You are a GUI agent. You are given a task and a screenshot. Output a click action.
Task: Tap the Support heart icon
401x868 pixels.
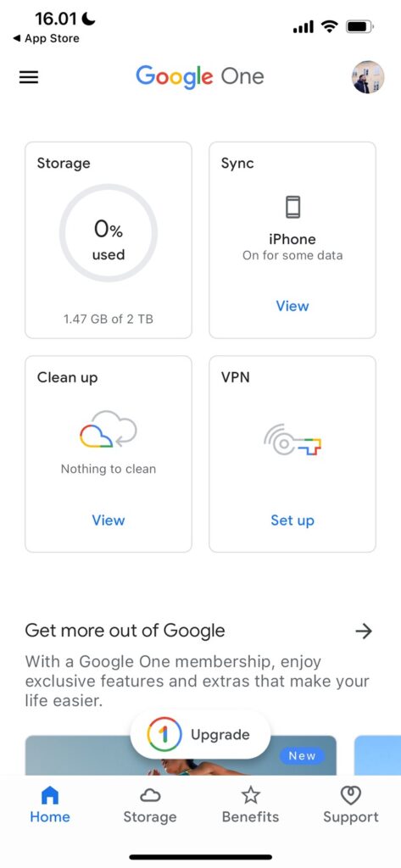351,795
